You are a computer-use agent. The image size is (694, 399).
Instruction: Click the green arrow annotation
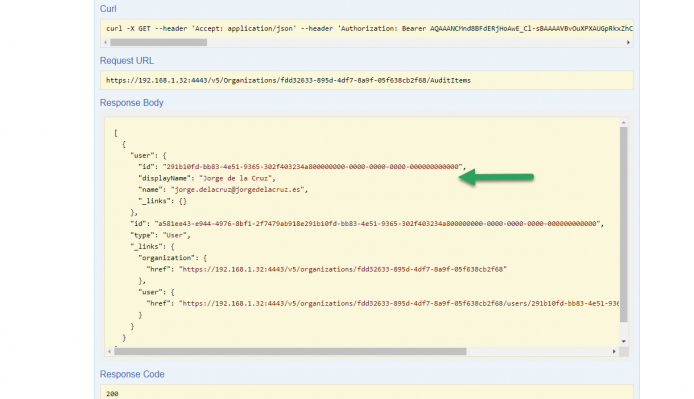point(496,177)
